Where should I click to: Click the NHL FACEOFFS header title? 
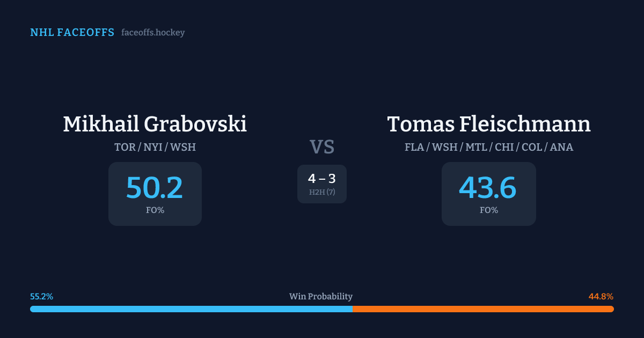point(72,33)
